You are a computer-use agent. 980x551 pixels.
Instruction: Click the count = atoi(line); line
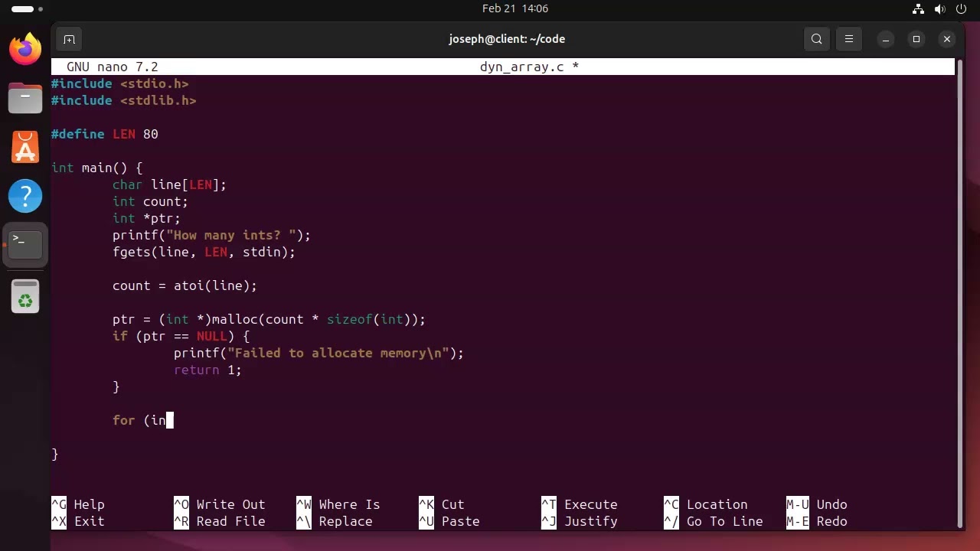pos(185,285)
